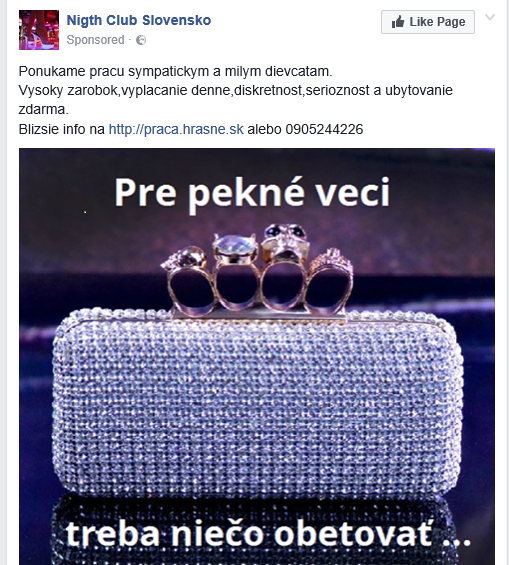Open the Nigth Club Slovensko profile picture
Image resolution: width=509 pixels, height=565 pixels.
(39, 30)
